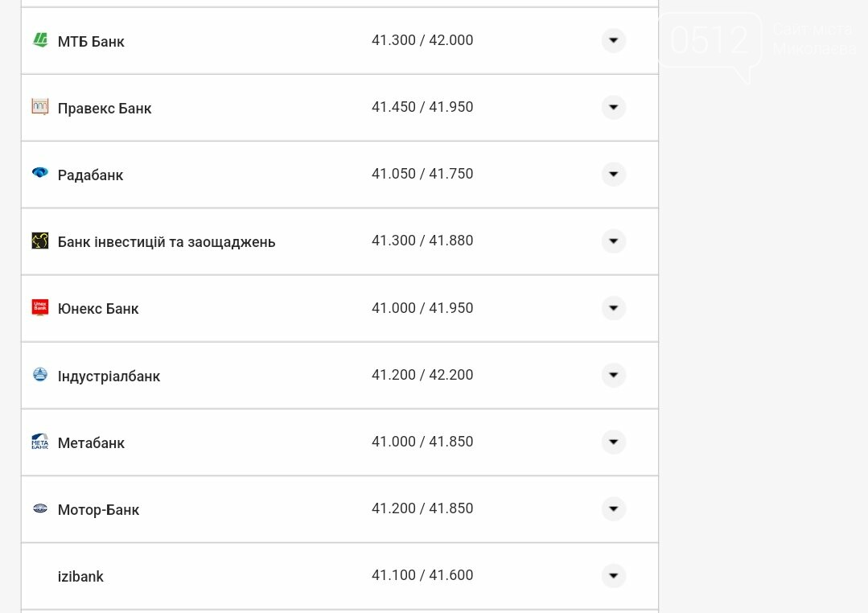Click the Мотор-Банк oval logo icon

tap(40, 508)
